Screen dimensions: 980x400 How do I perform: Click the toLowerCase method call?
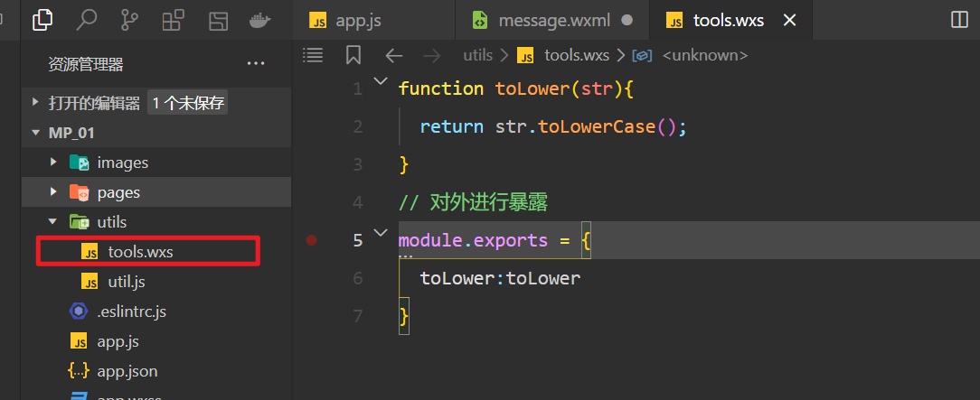click(597, 127)
